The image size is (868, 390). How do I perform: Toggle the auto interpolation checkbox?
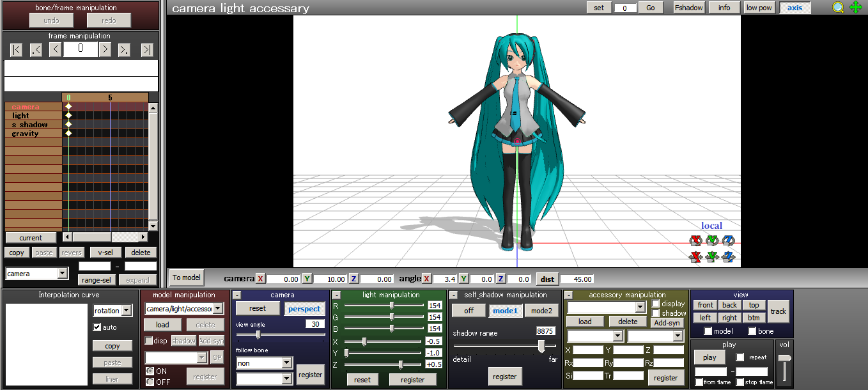[x=97, y=327]
